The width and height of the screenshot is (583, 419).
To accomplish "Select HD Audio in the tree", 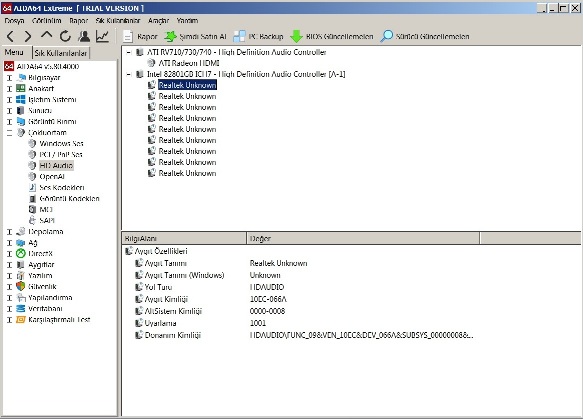I will point(56,165).
